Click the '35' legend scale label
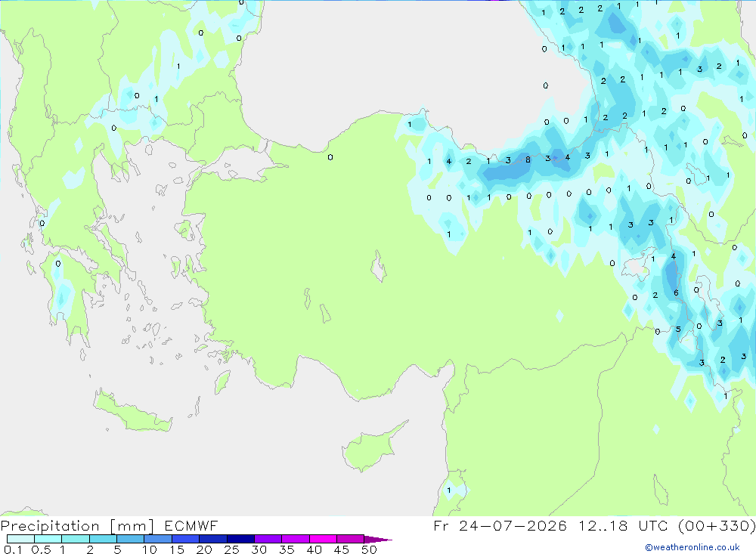The image size is (756, 554). [287, 549]
